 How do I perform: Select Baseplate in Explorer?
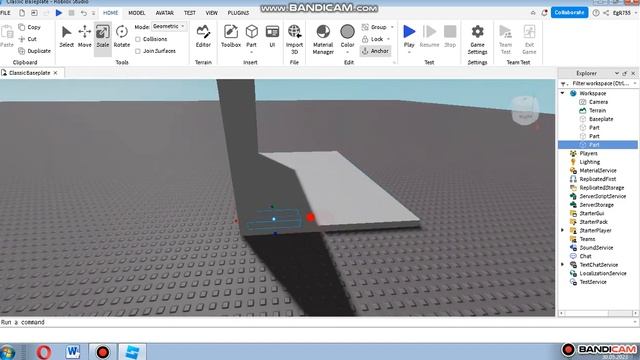point(601,119)
